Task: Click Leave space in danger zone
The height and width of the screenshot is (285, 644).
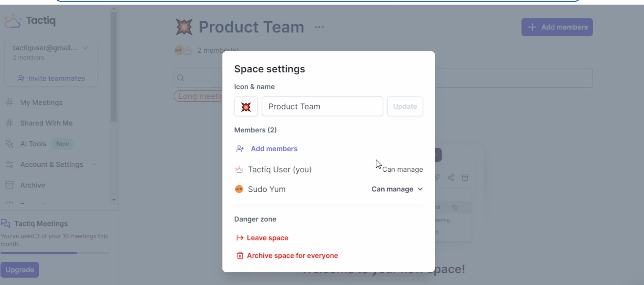Action: click(267, 238)
